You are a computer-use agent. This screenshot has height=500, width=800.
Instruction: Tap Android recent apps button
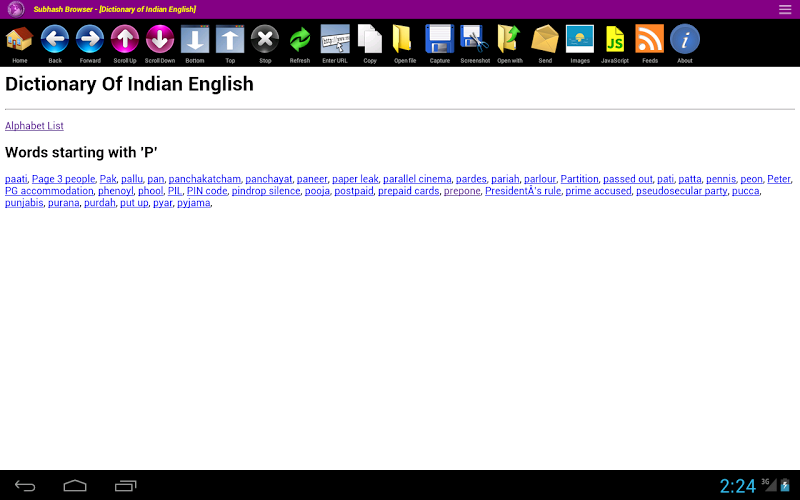tap(126, 486)
